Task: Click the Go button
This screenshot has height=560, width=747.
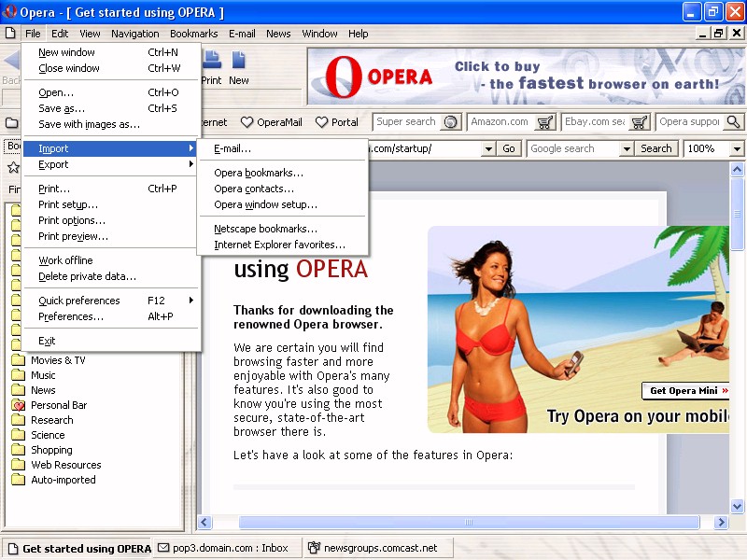Action: [509, 148]
